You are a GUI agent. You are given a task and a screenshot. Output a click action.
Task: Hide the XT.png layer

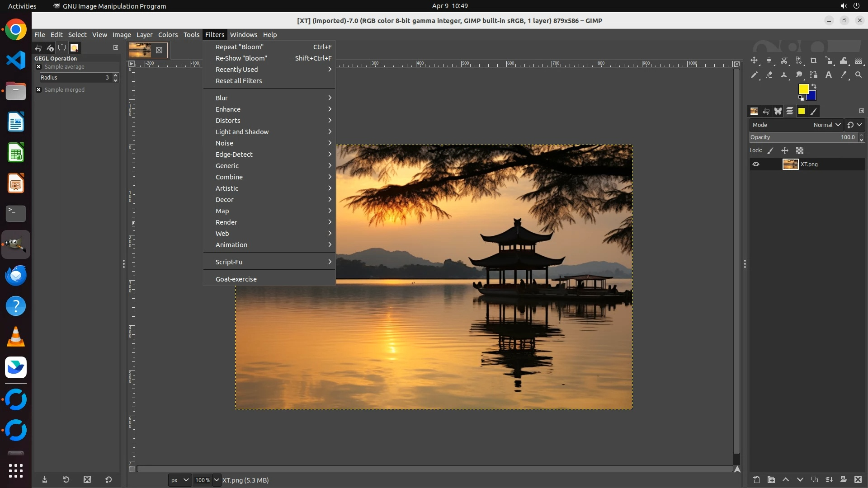756,164
